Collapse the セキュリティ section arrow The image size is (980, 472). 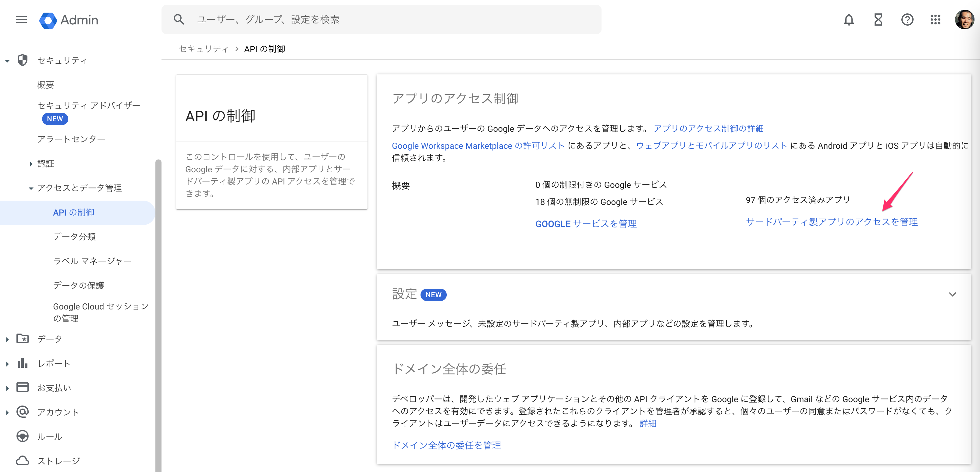[7, 60]
